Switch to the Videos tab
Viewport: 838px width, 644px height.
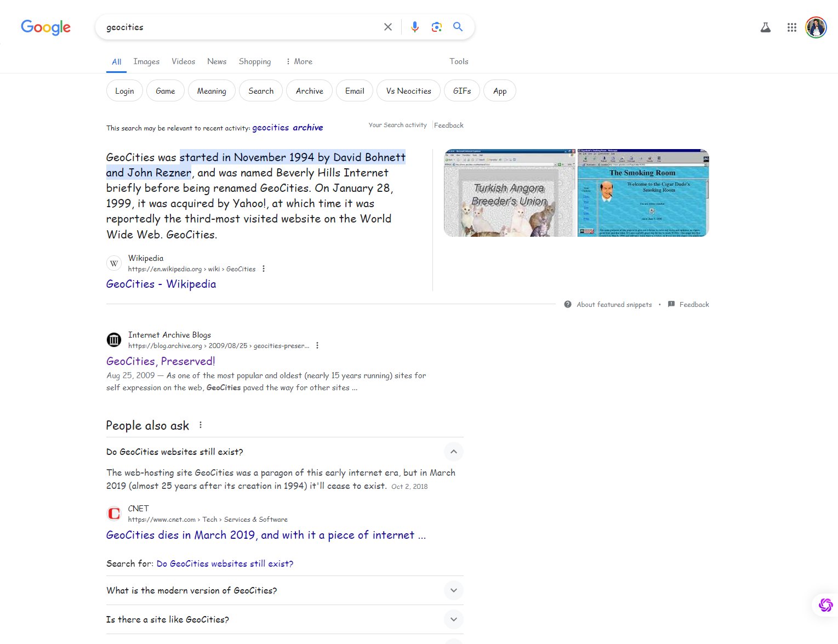(183, 61)
